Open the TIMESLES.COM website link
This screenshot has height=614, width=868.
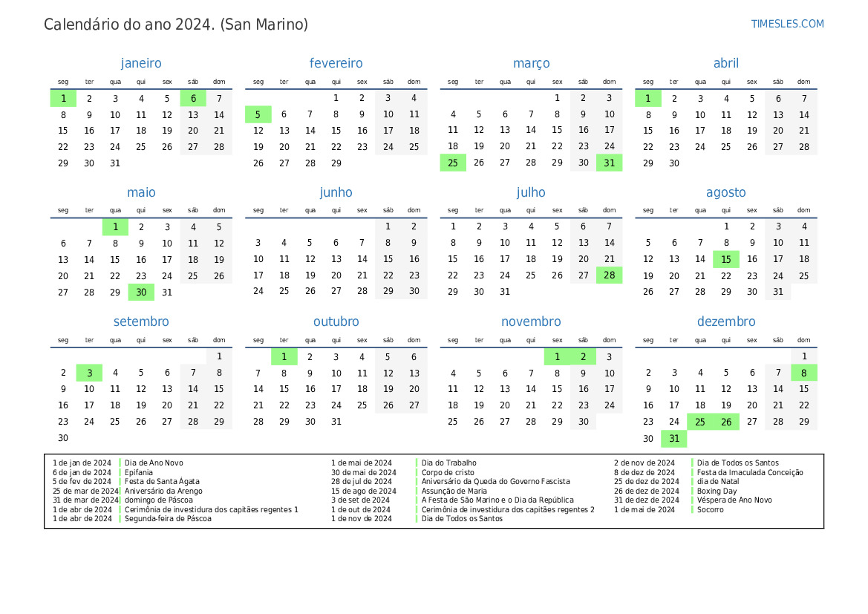click(786, 24)
